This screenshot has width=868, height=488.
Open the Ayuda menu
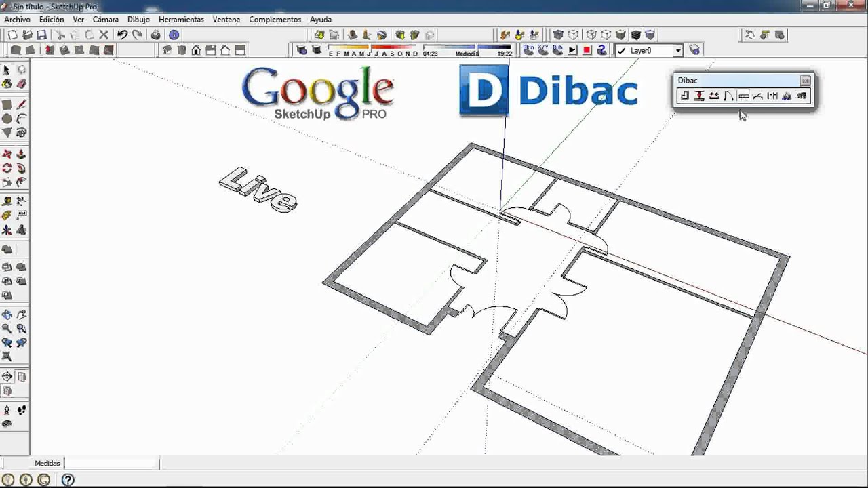click(x=321, y=20)
